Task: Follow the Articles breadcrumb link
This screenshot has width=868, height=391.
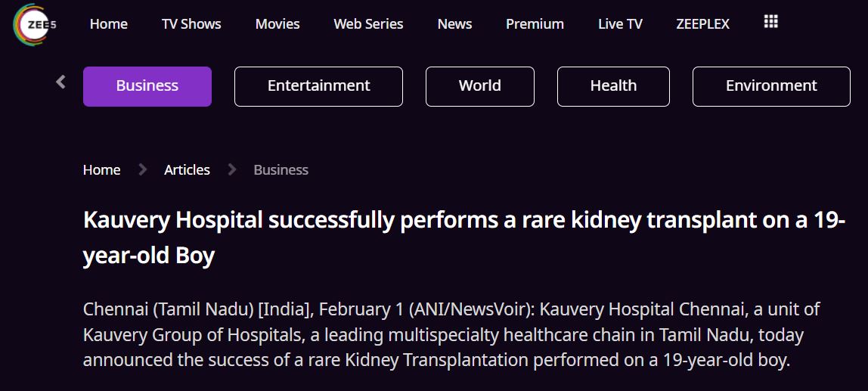Action: 187,170
